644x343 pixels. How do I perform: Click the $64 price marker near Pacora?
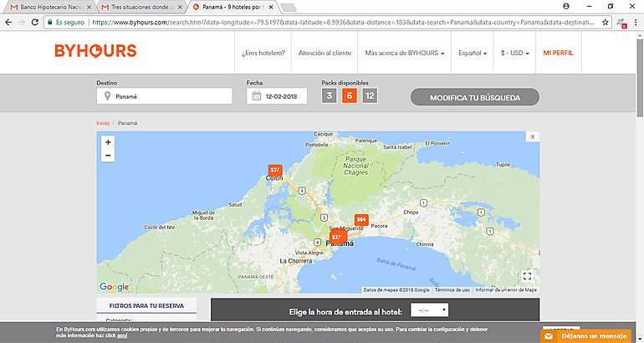[361, 219]
